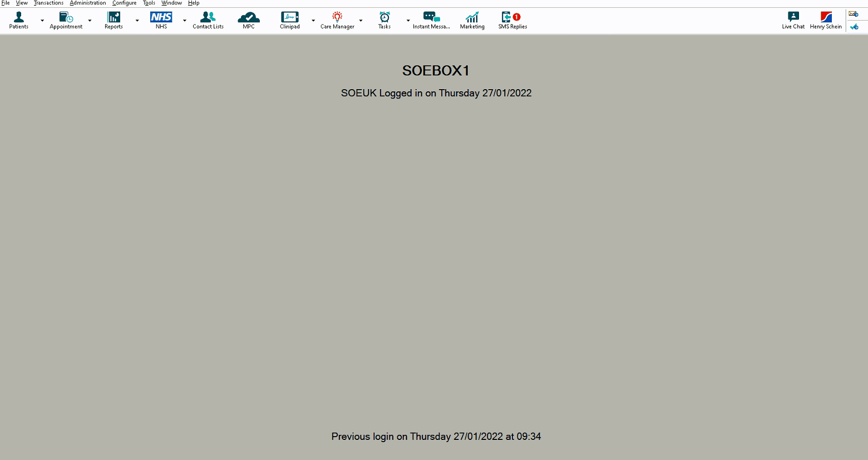Expand the Patients dropdown arrow
Viewport: 868px width, 460px height.
[x=42, y=21]
